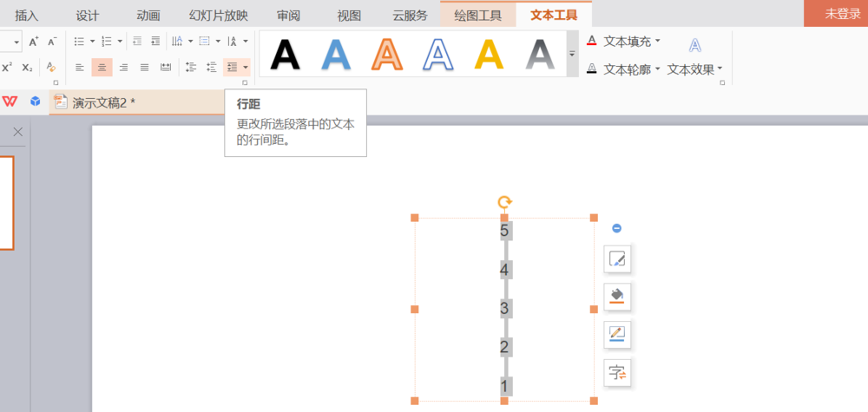Switch to 动画 tab
The image size is (868, 412).
(x=148, y=15)
